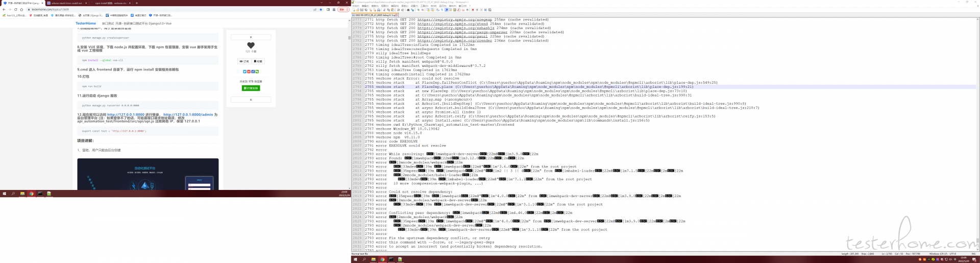Click the Notepad++ vertical scrollbar
Screen dimensions: 980x263
click(x=977, y=135)
